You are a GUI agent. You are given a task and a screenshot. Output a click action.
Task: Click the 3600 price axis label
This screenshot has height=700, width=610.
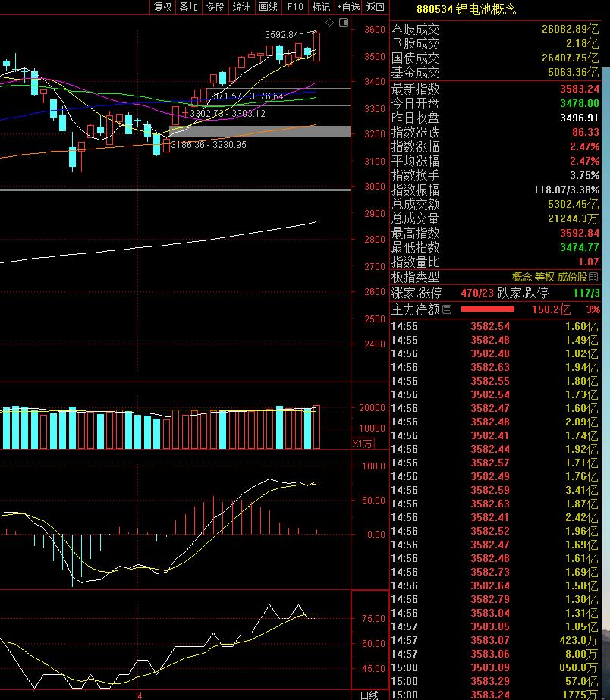tap(375, 30)
